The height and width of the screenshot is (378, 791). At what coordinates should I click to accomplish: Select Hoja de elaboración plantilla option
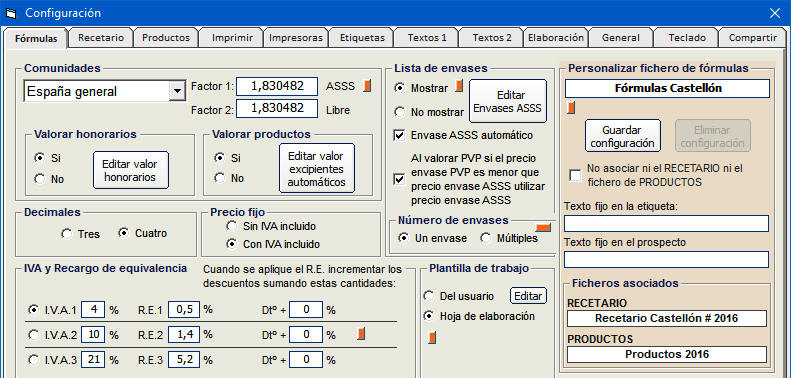(x=428, y=316)
